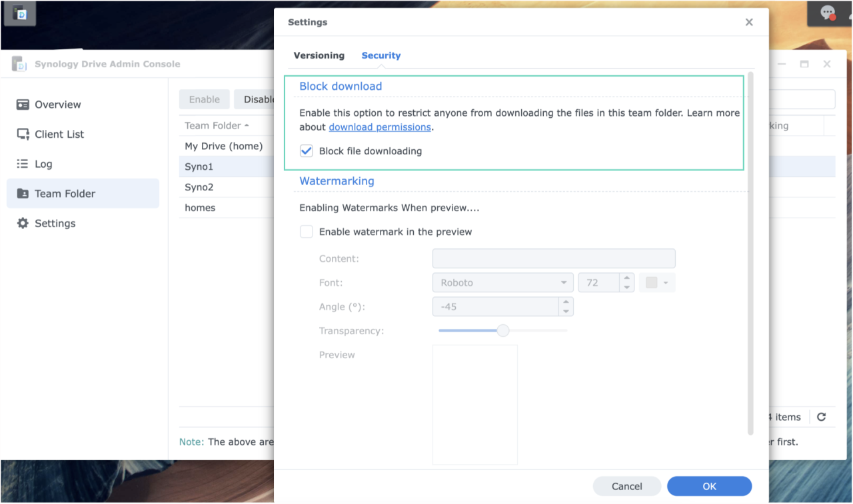Refresh the team folder list

click(x=821, y=417)
